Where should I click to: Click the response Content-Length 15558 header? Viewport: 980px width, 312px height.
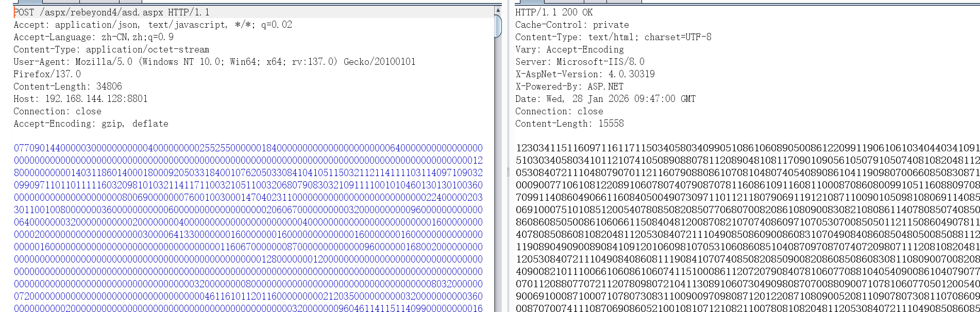coord(569,124)
